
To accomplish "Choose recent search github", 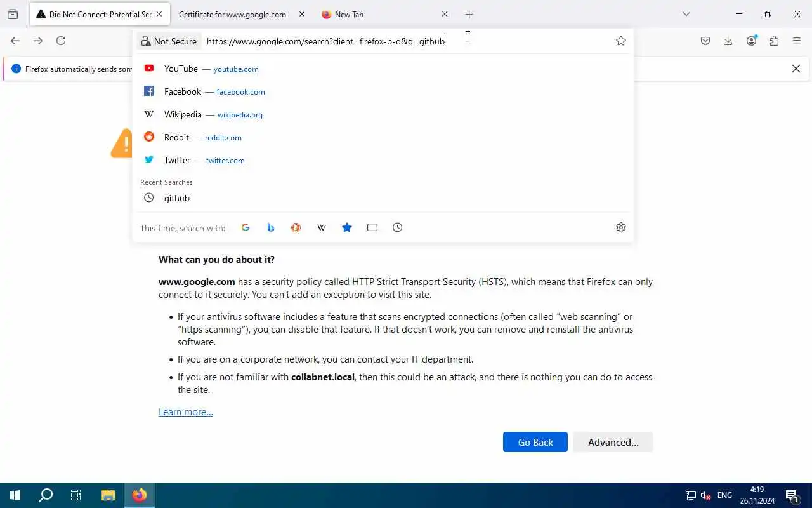I will [383, 198].
